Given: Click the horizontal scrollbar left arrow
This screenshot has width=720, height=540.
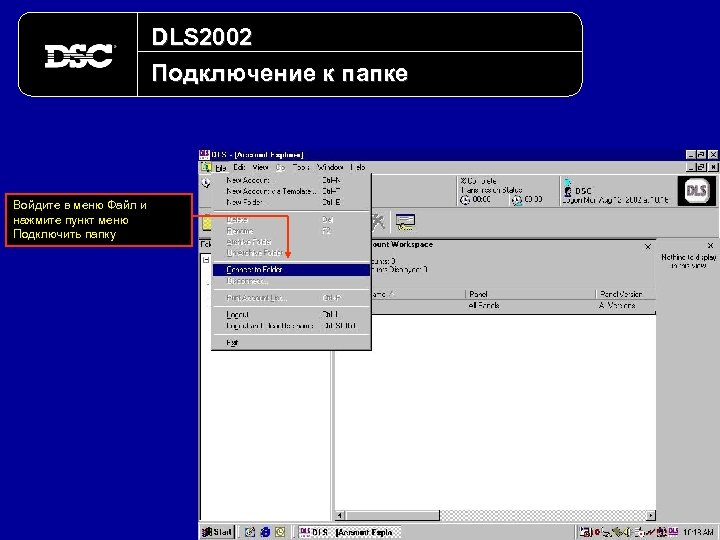Looking at the screenshot, I should click(340, 515).
